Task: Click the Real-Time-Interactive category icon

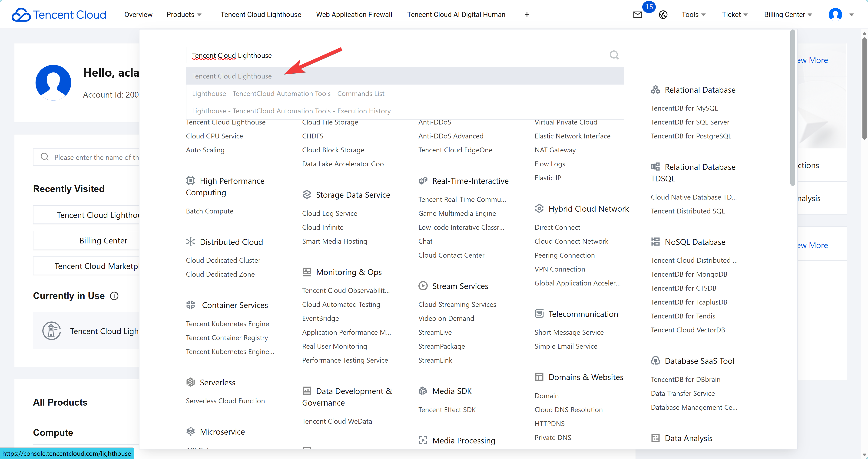Action: point(423,180)
